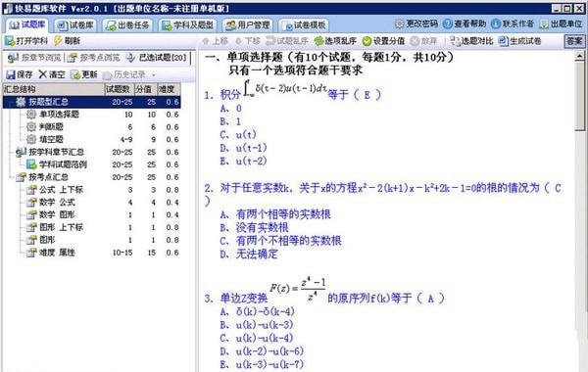Open the 用户管理 tab

[248, 25]
